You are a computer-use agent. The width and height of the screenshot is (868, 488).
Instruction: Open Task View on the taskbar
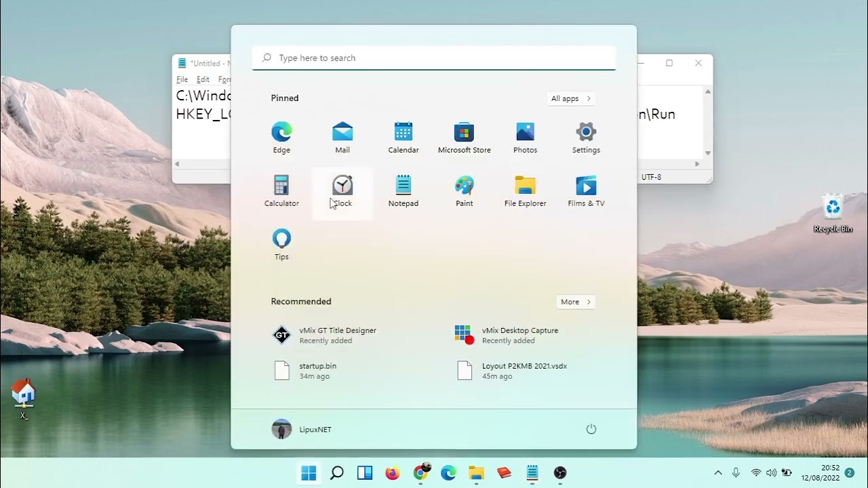[365, 473]
